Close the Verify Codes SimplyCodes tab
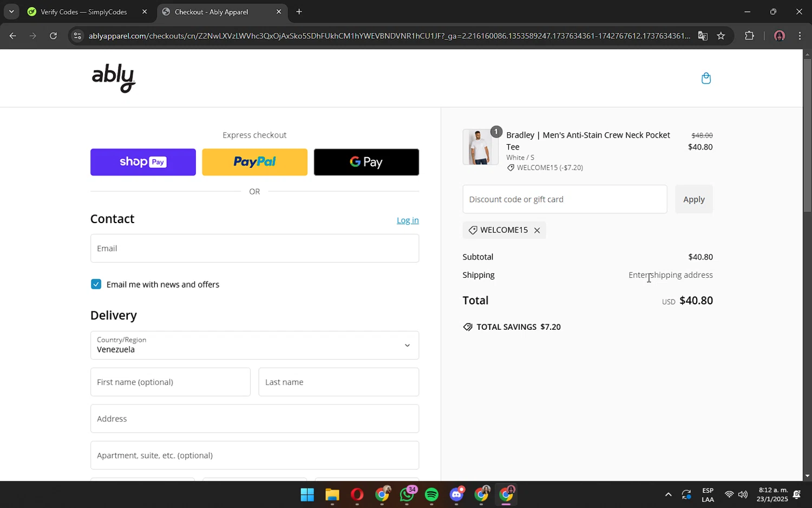812x508 pixels. [145, 11]
